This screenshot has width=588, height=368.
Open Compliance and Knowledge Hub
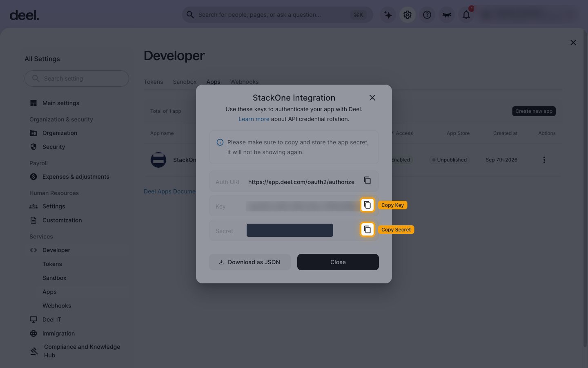[82, 351]
